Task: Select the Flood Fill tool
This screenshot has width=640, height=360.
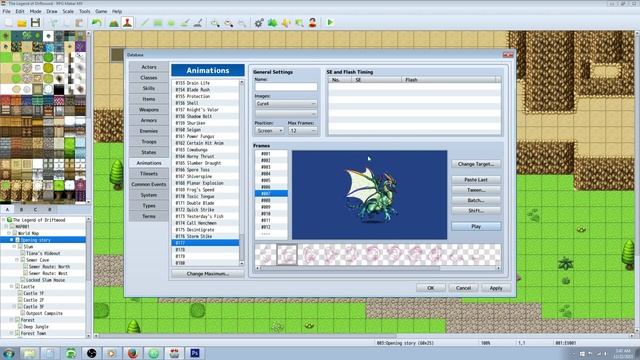Action: coord(184,23)
